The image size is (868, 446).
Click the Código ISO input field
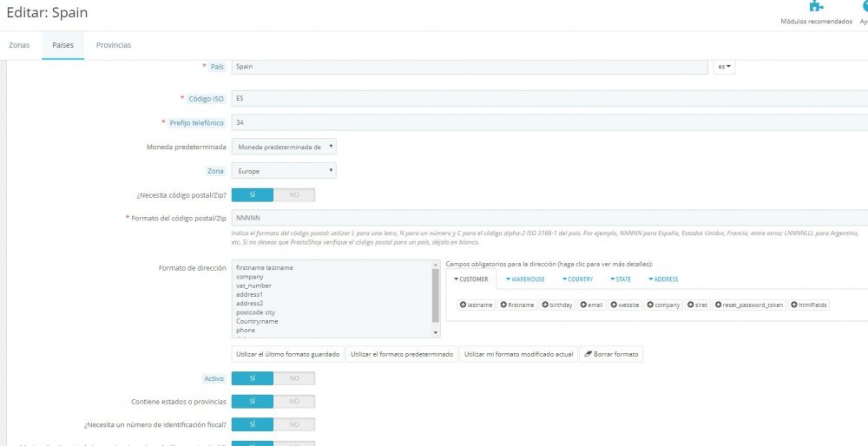[549, 99]
